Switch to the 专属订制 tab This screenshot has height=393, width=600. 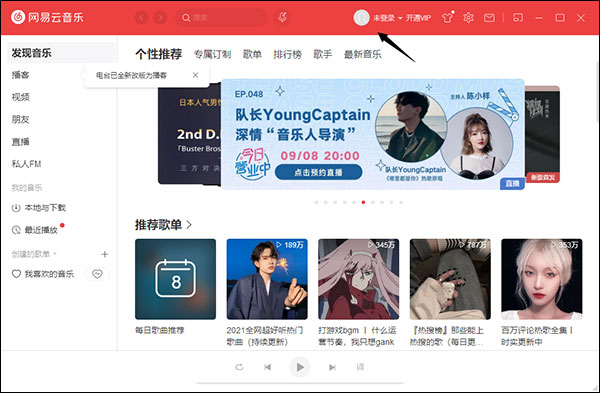point(212,54)
